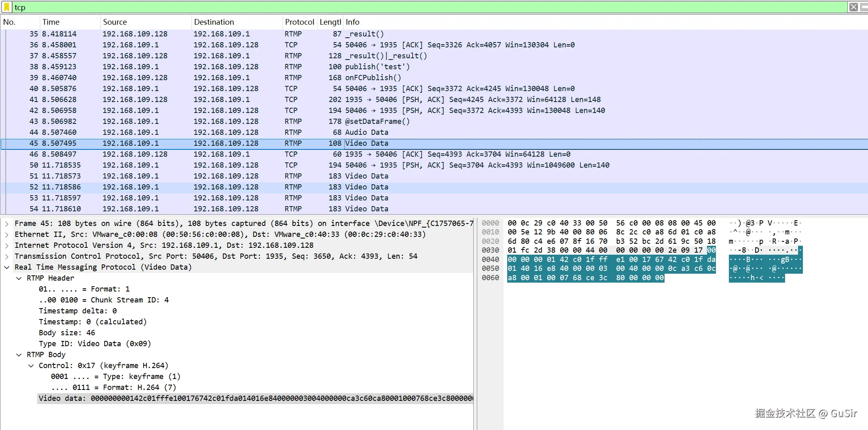Viewport: 868px width, 430px height.
Task: Select packet 42 at time 8.506958
Action: tap(434, 111)
